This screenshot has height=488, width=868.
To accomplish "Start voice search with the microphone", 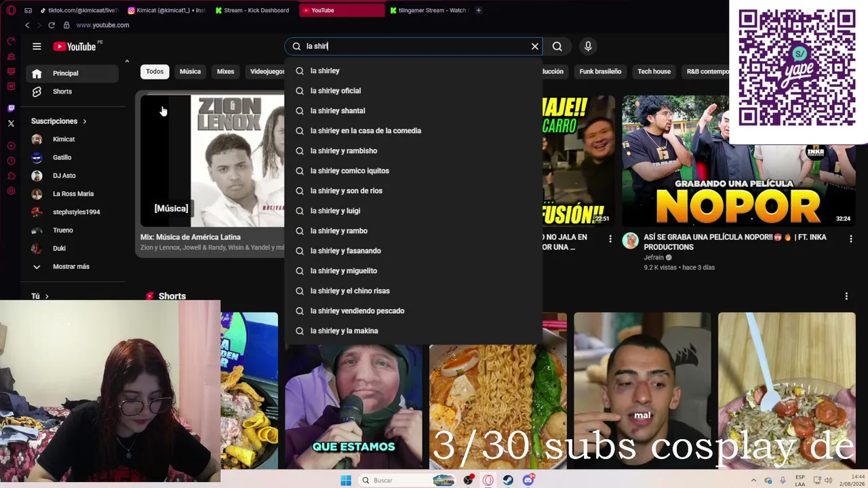I will click(588, 46).
